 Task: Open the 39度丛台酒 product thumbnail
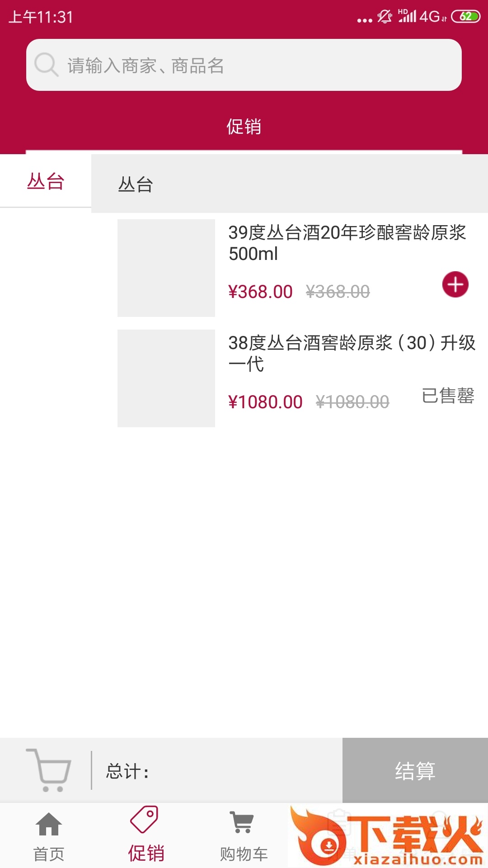166,268
